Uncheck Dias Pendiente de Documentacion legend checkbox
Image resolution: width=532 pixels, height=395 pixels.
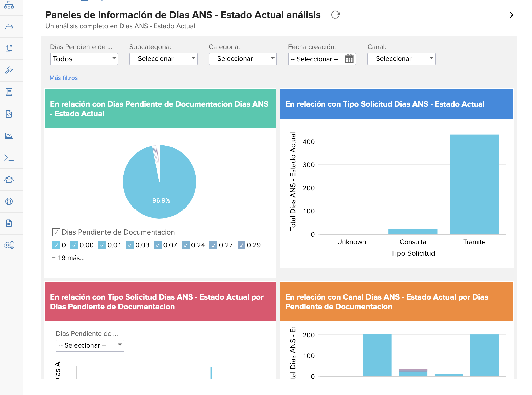coord(56,232)
